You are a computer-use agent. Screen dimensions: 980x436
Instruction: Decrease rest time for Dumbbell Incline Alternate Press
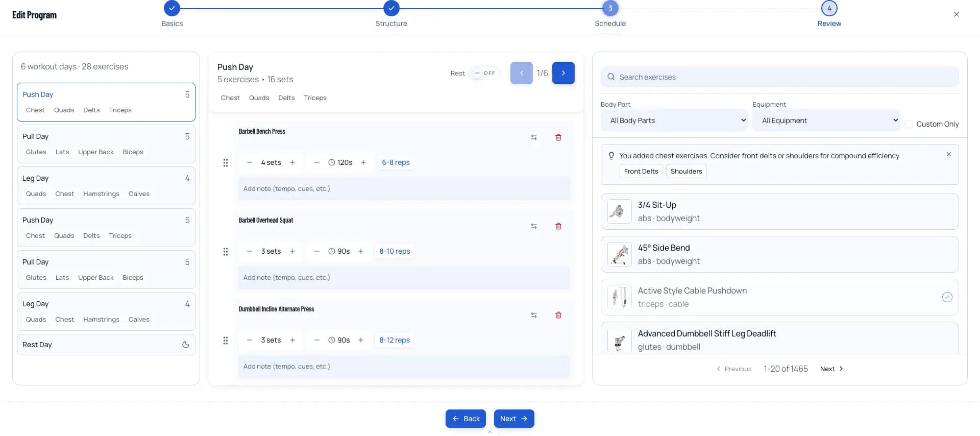tap(317, 340)
